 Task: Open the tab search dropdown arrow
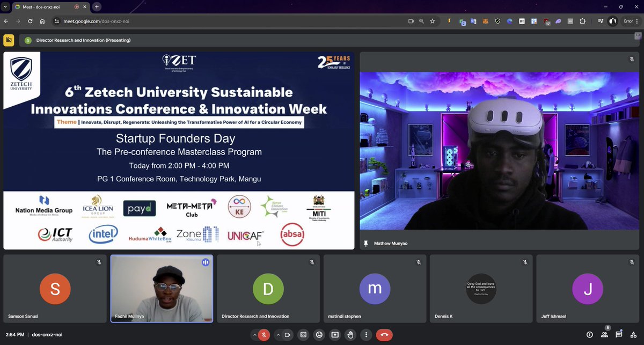pyautogui.click(x=5, y=7)
